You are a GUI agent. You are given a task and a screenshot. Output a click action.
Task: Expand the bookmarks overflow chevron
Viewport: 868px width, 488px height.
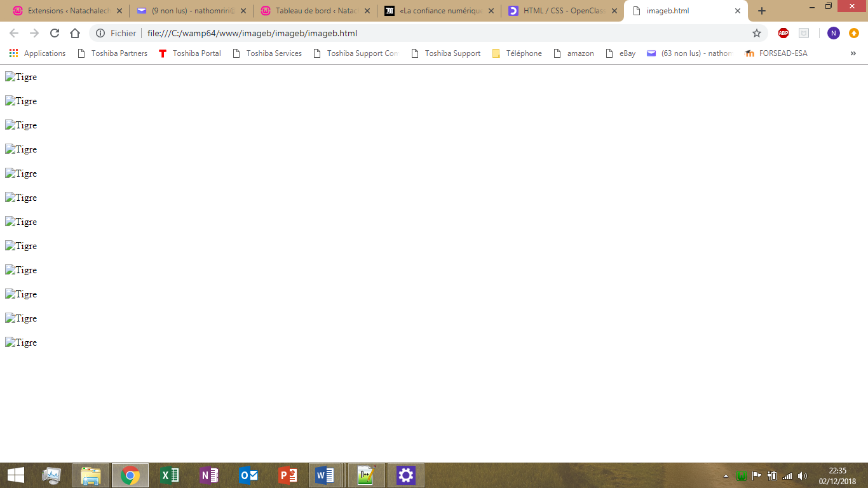click(853, 53)
